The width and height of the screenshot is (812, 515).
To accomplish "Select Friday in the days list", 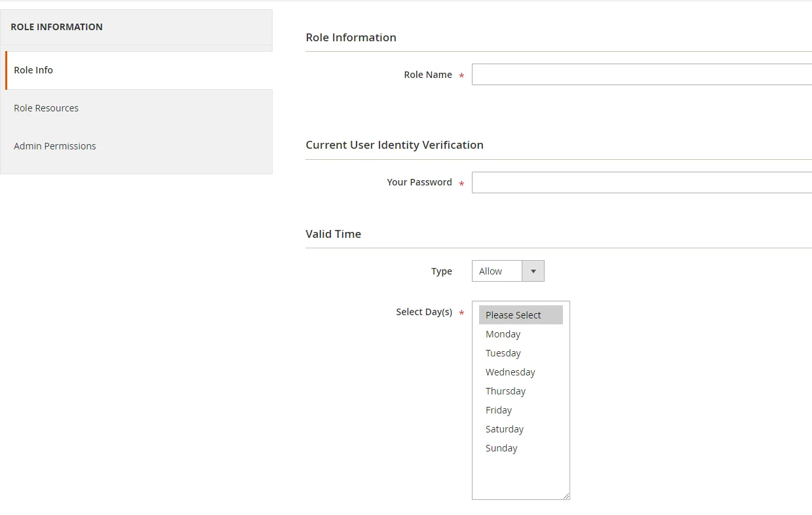I will (499, 410).
